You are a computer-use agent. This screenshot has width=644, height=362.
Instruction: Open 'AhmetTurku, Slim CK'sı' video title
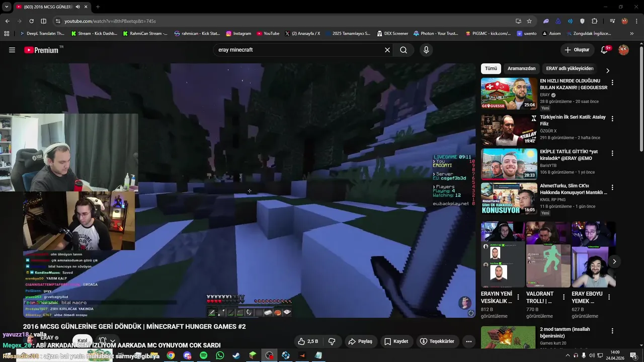[x=574, y=189]
